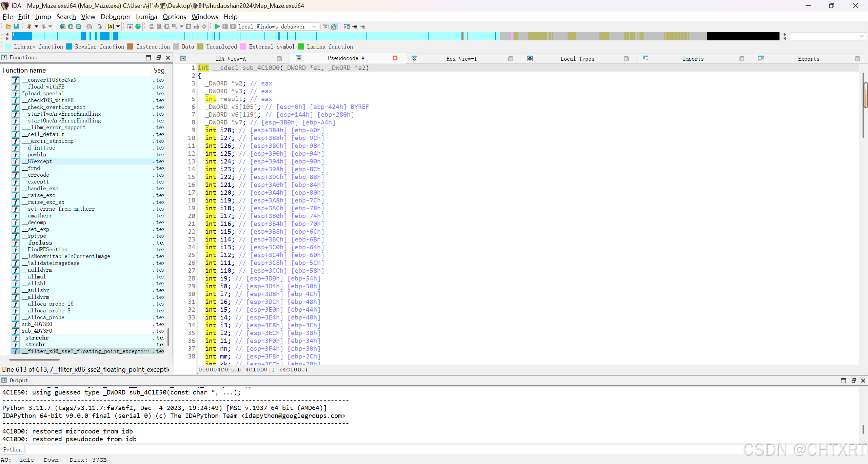Image resolution: width=868 pixels, height=464 pixels.
Task: Open the jump-forward history dropdown arrow
Action: 50,26
